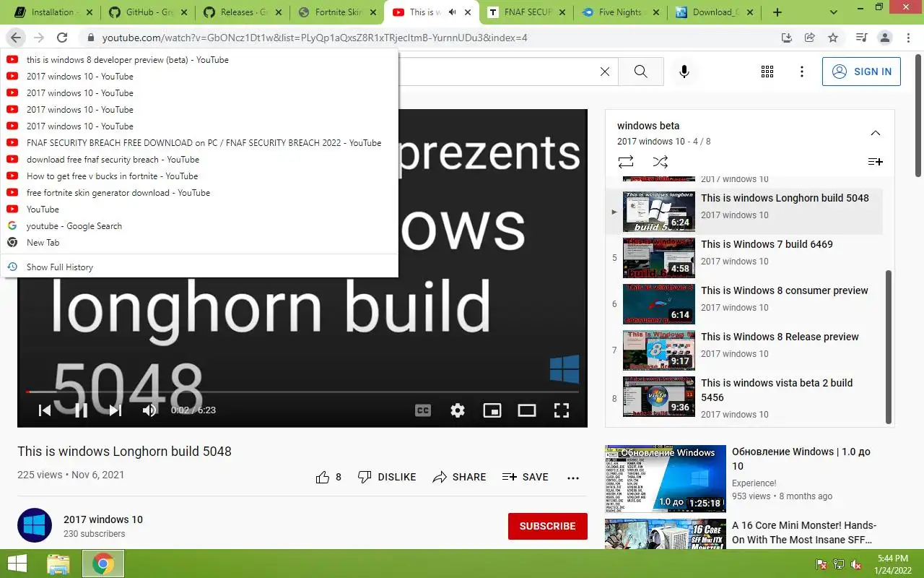The width and height of the screenshot is (924, 578).
Task: Skip to the previous video in playlist
Action: [x=45, y=410]
